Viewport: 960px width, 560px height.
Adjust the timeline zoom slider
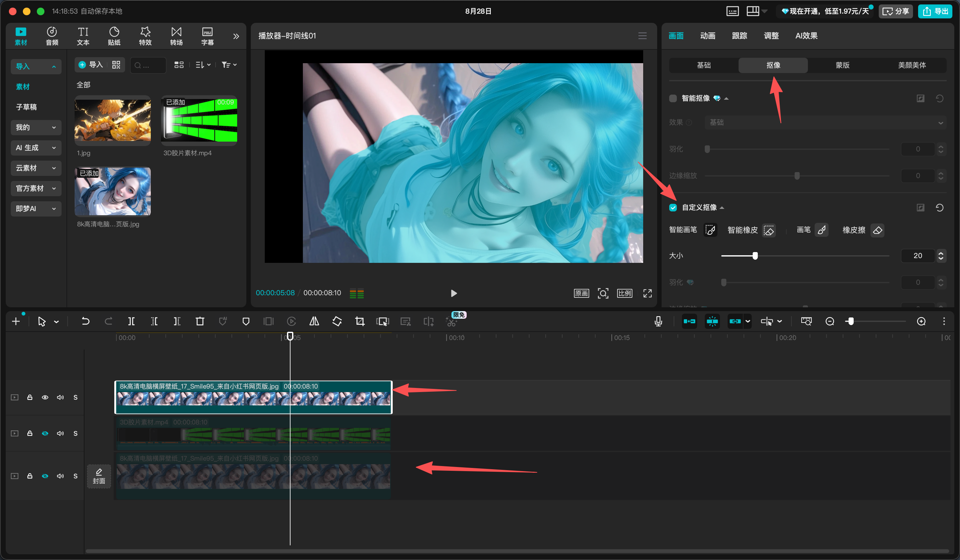[851, 322]
